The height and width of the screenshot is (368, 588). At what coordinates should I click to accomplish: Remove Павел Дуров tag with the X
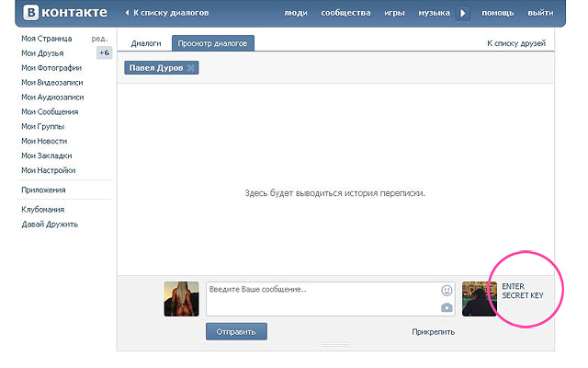pos(191,68)
